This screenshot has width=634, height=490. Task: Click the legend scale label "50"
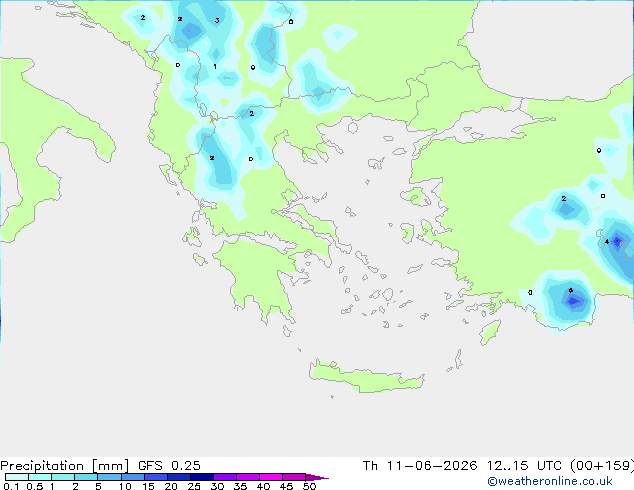pyautogui.click(x=309, y=486)
